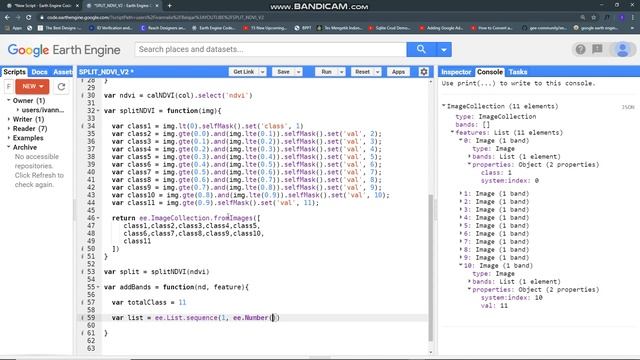
Task: Open the Reset dropdown arrow
Action: tap(378, 72)
